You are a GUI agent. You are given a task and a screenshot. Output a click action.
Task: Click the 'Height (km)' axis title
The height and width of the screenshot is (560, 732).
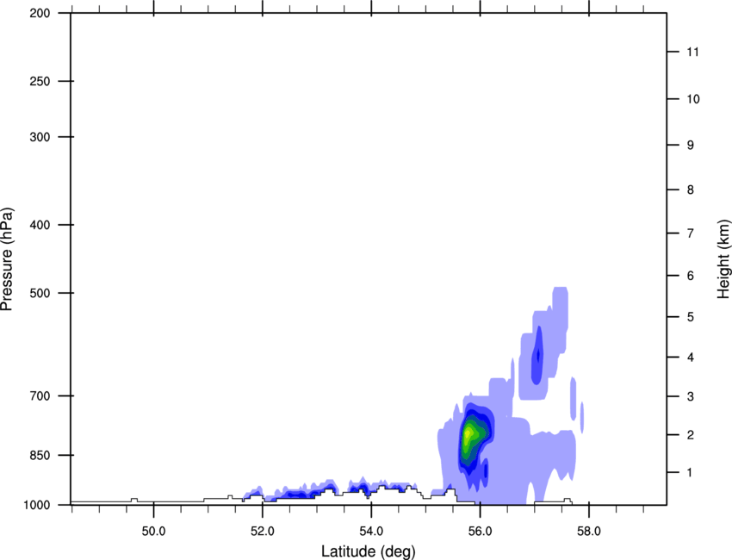pos(724,258)
